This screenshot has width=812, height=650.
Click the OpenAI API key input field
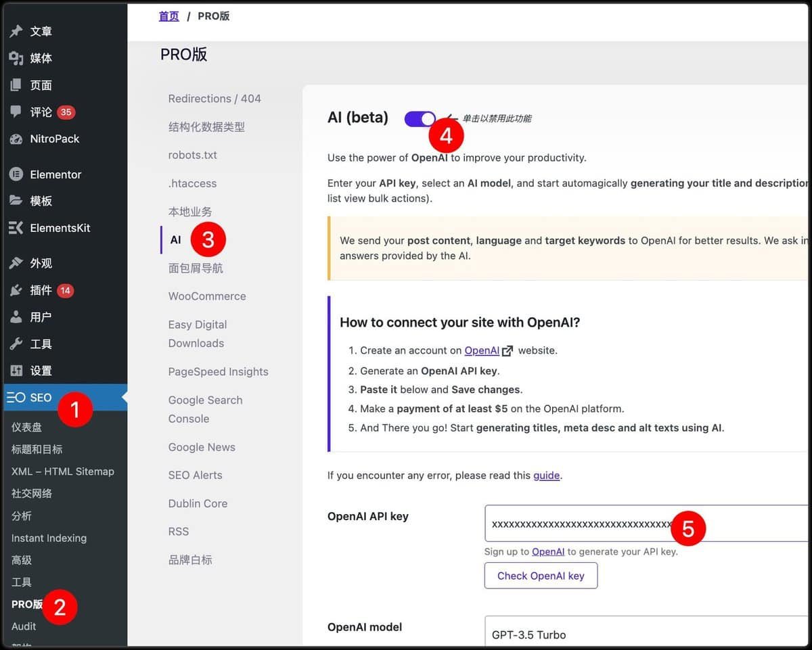point(646,524)
